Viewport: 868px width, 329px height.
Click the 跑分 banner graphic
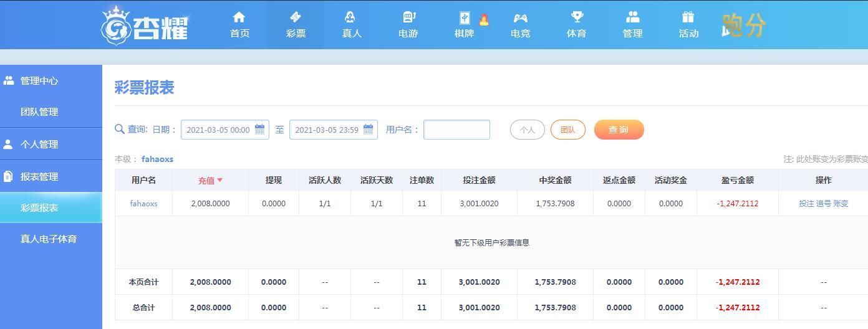click(743, 26)
